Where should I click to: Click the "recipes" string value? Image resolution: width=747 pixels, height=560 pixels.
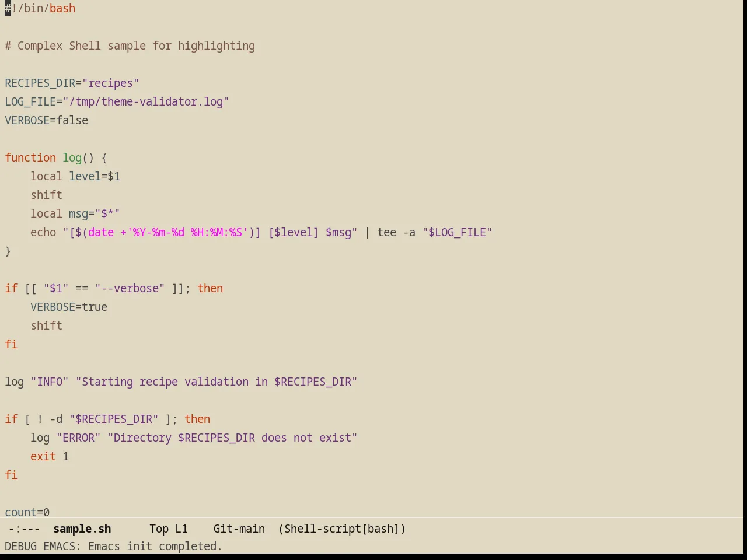110,83
